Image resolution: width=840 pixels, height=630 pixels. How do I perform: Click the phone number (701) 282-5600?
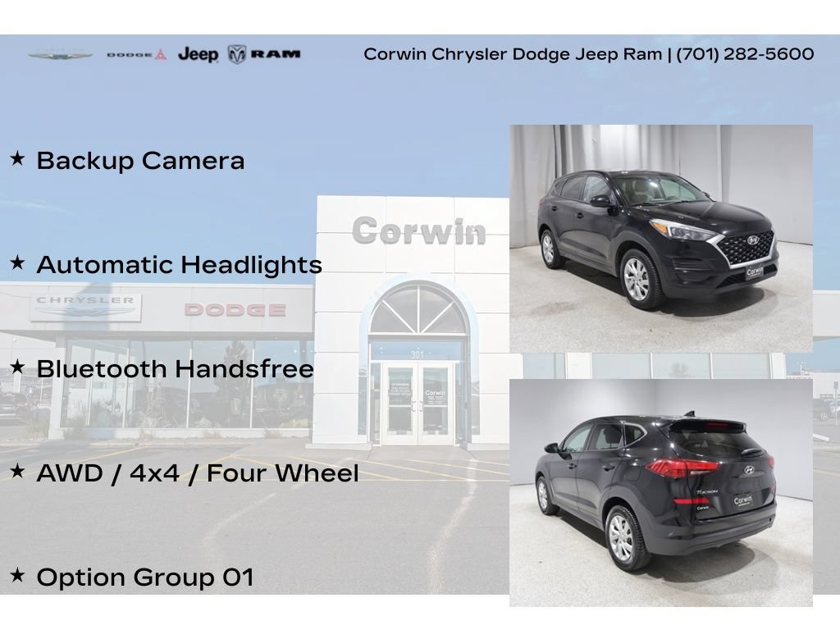pyautogui.click(x=745, y=54)
